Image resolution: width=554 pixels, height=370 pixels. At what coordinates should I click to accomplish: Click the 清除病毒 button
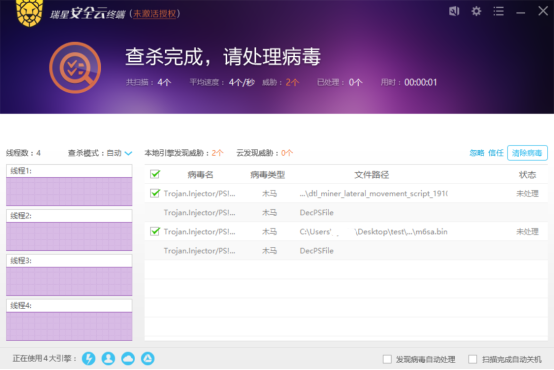(x=527, y=153)
